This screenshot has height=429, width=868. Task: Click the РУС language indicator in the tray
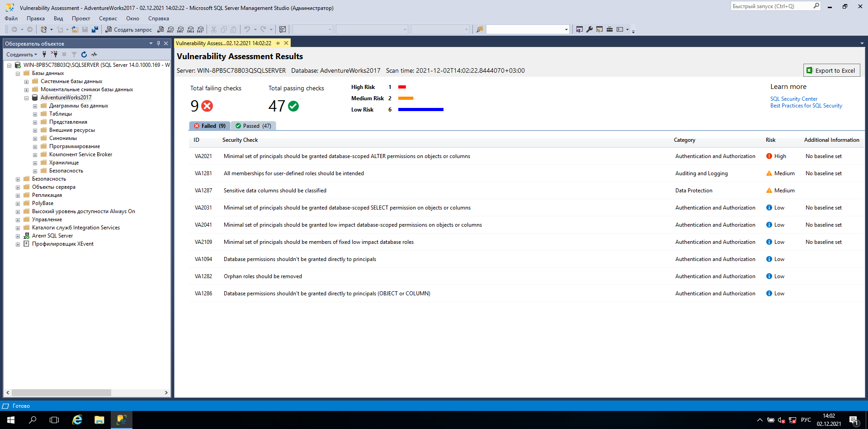click(x=806, y=420)
